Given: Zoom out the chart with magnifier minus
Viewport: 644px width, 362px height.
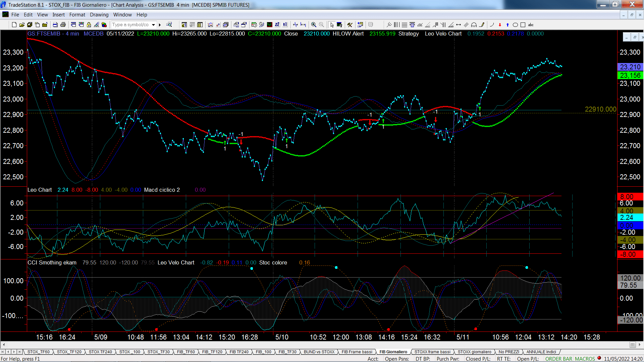Looking at the screenshot, I should pyautogui.click(x=321, y=25).
